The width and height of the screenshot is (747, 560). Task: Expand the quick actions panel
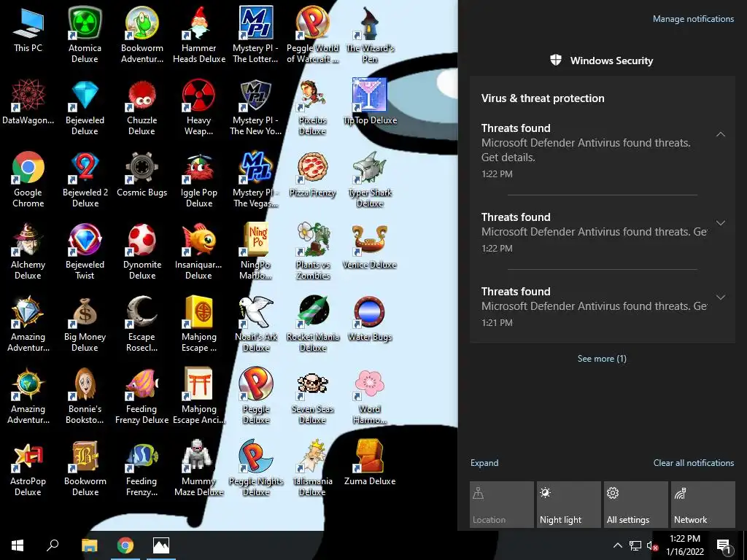[x=484, y=463]
